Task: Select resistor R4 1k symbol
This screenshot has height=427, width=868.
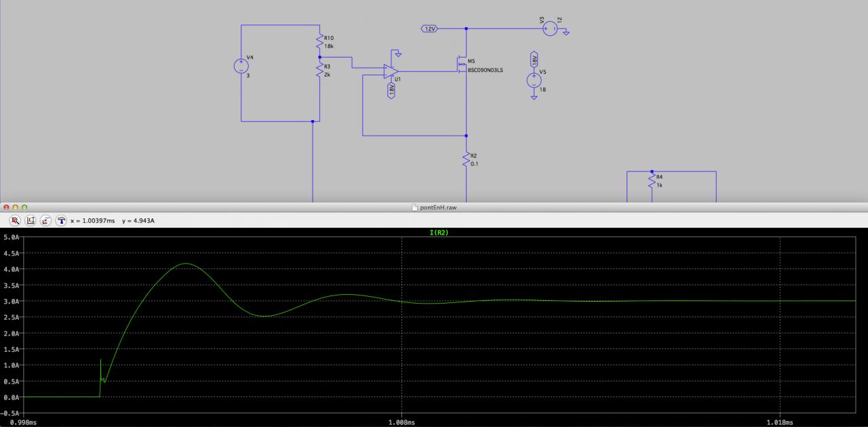Action: point(651,181)
